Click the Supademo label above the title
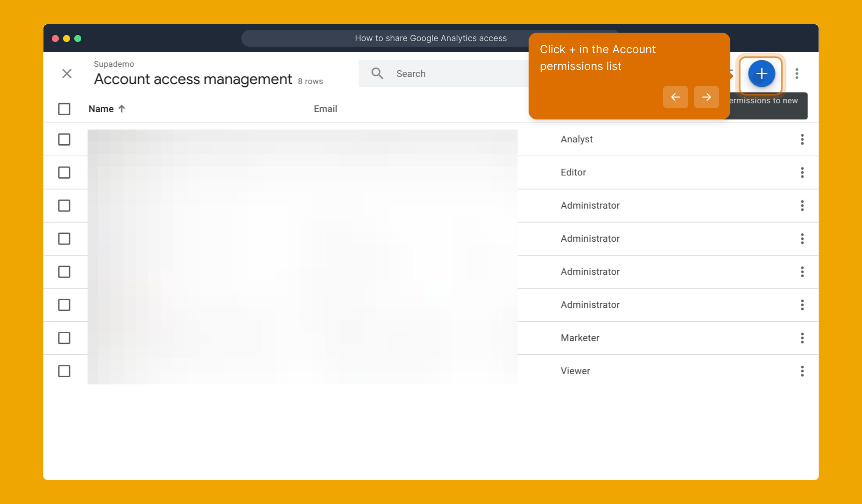Screen dimensions: 862x504 pos(113,63)
